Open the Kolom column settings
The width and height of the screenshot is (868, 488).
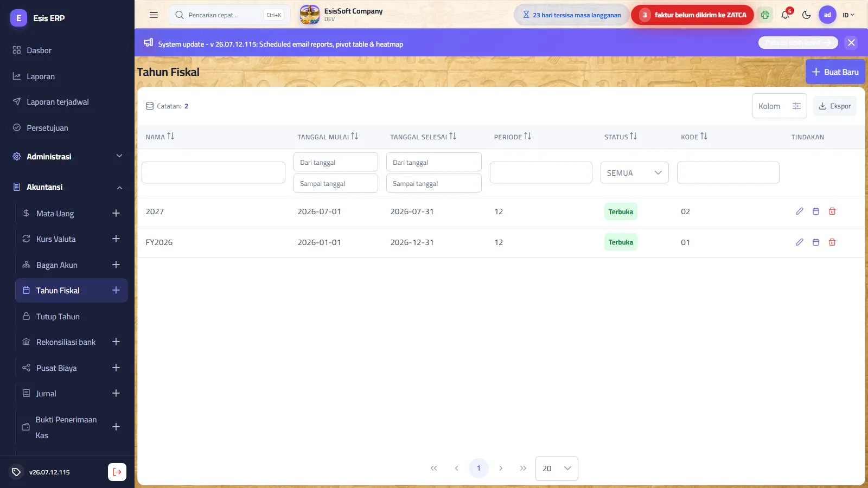pyautogui.click(x=779, y=106)
